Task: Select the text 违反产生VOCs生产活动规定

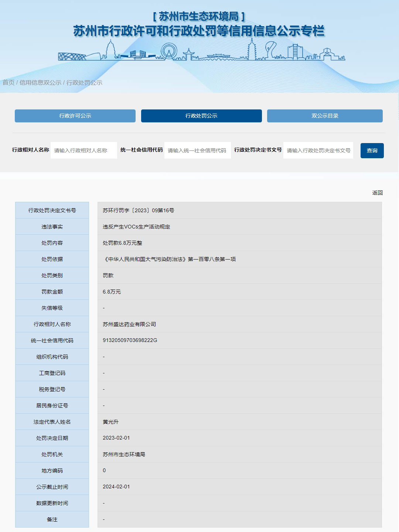Action: click(x=136, y=227)
